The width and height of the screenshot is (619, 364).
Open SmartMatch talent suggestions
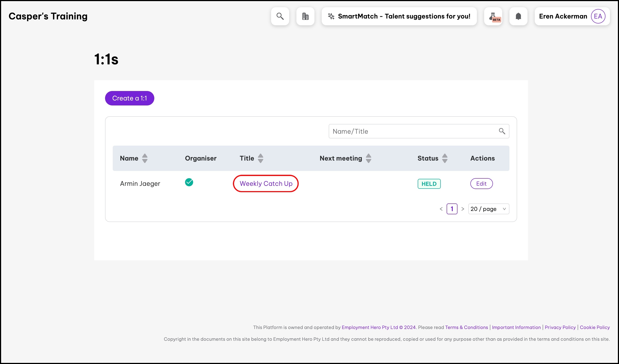pos(404,16)
